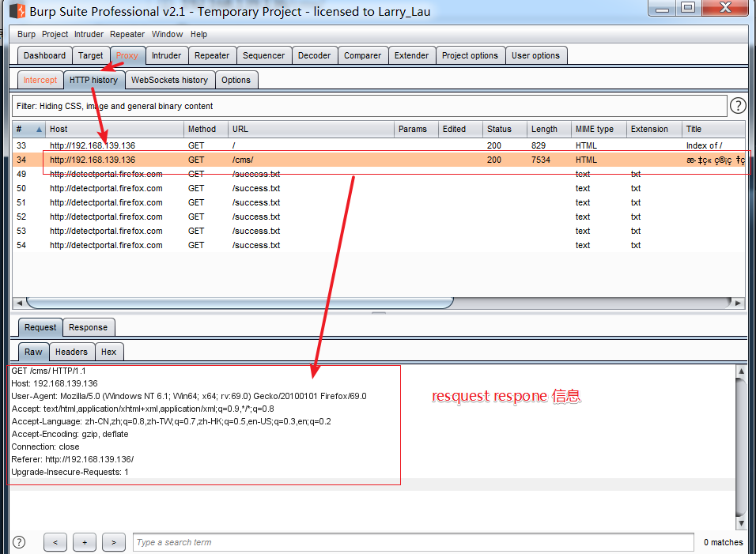Open the Repeater menu
Image resolution: width=756 pixels, height=554 pixels.
[127, 34]
